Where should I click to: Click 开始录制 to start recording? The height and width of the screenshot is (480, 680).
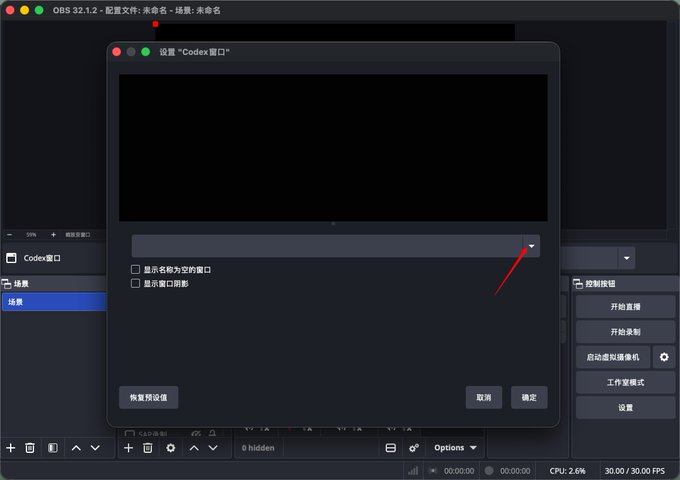[625, 332]
